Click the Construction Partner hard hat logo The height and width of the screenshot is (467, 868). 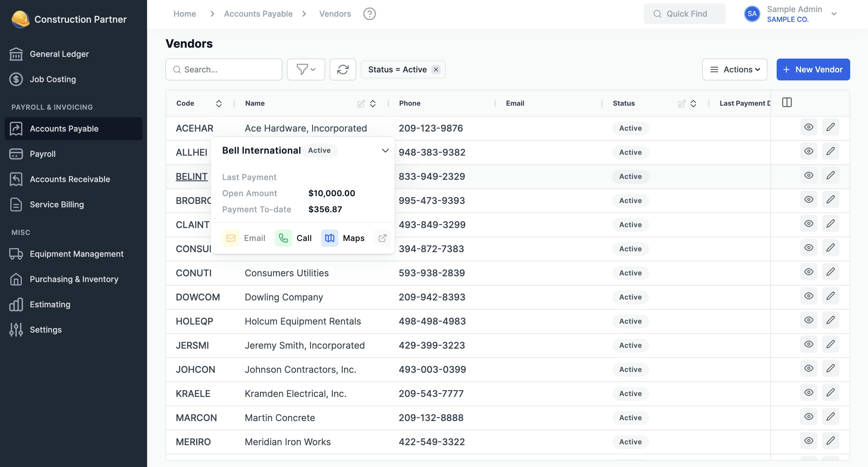[x=20, y=19]
